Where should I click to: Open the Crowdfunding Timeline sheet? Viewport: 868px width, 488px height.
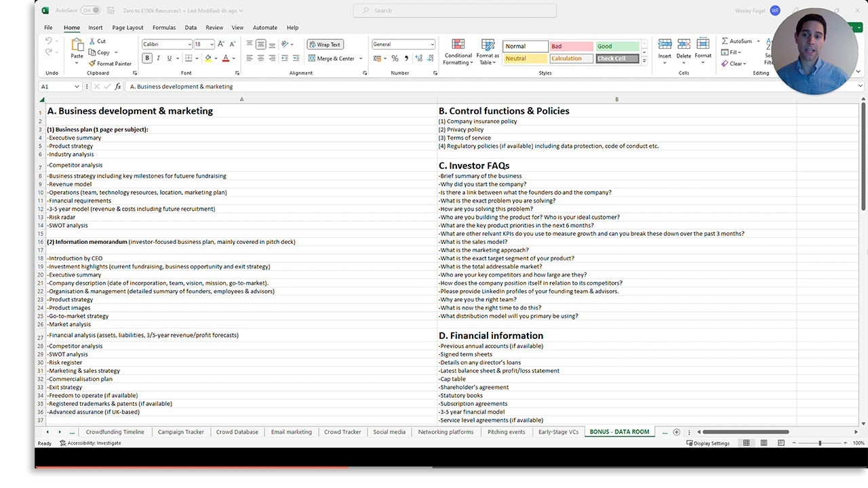[115, 432]
